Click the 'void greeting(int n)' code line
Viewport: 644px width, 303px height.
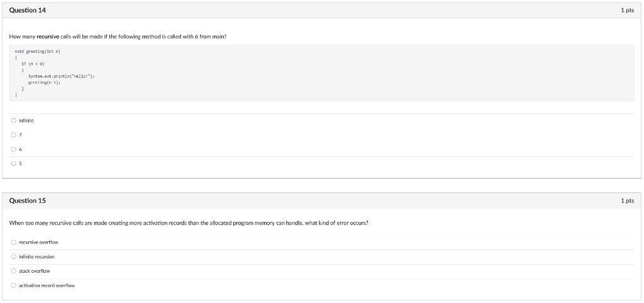click(36, 52)
